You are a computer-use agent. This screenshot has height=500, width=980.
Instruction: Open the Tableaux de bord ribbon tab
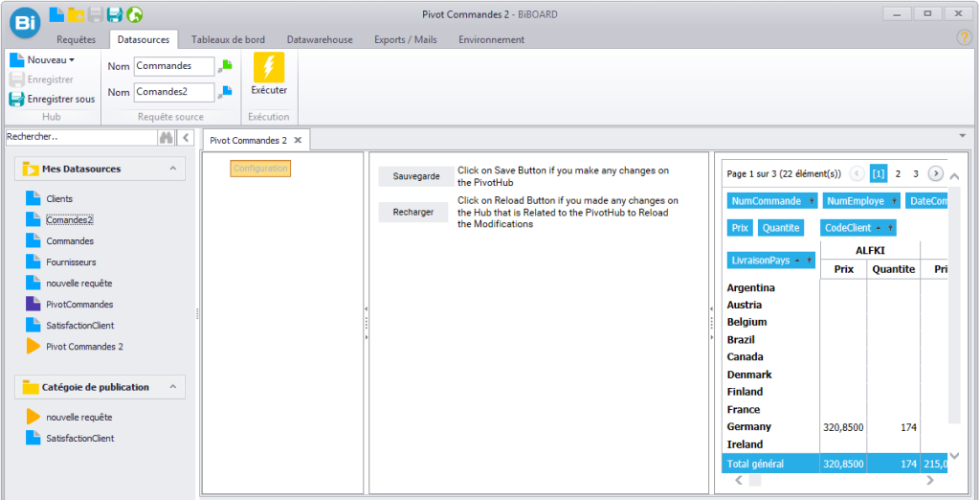[x=228, y=39]
